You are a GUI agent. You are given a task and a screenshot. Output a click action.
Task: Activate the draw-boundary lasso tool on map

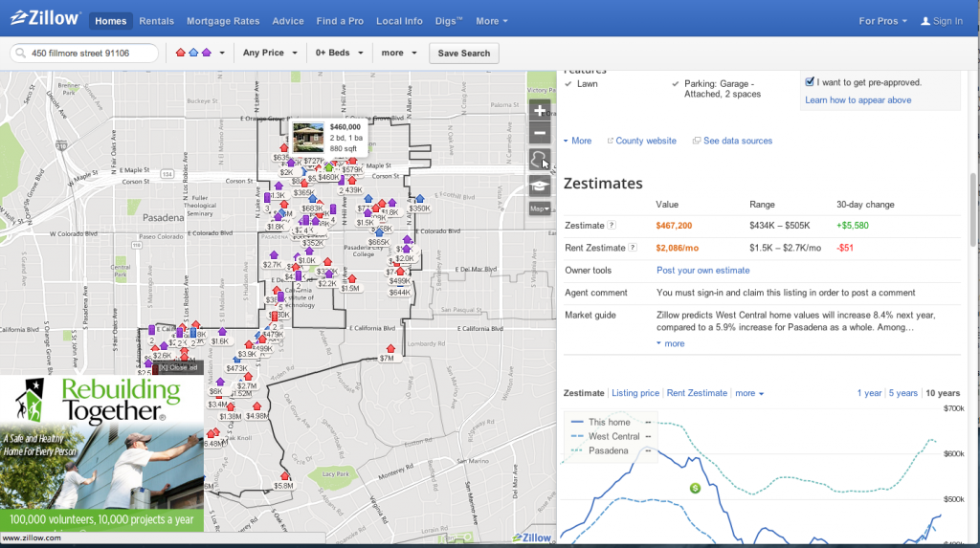pyautogui.click(x=540, y=160)
